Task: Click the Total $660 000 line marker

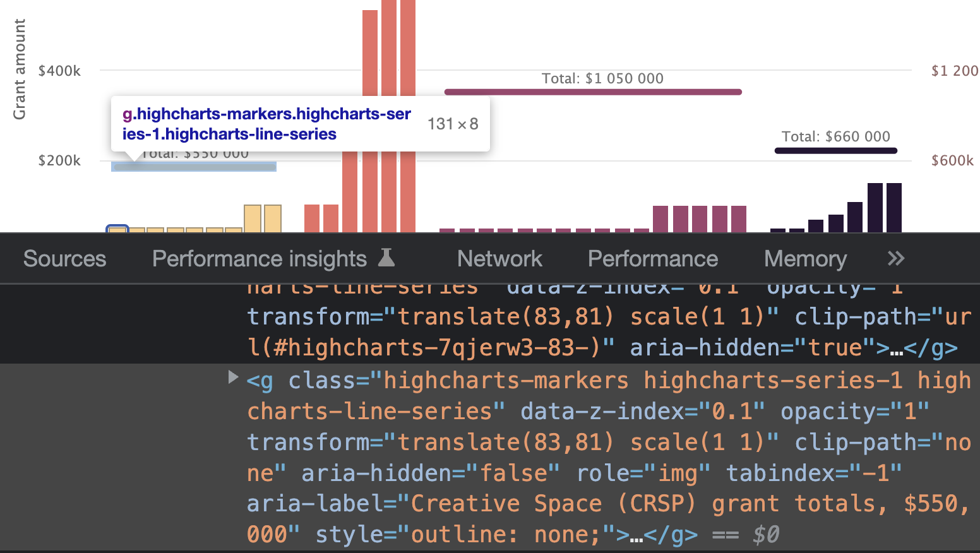Action: point(836,150)
